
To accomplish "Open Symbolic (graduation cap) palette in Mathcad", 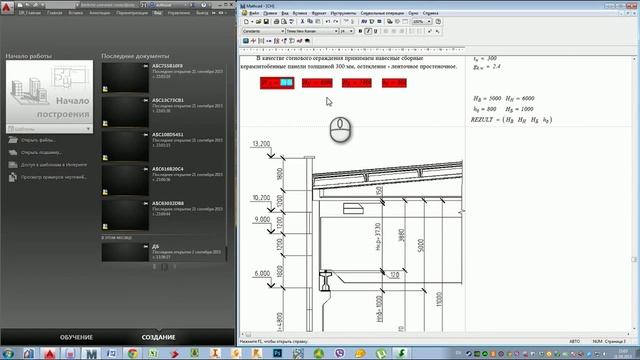I will pyautogui.click(x=307, y=41).
